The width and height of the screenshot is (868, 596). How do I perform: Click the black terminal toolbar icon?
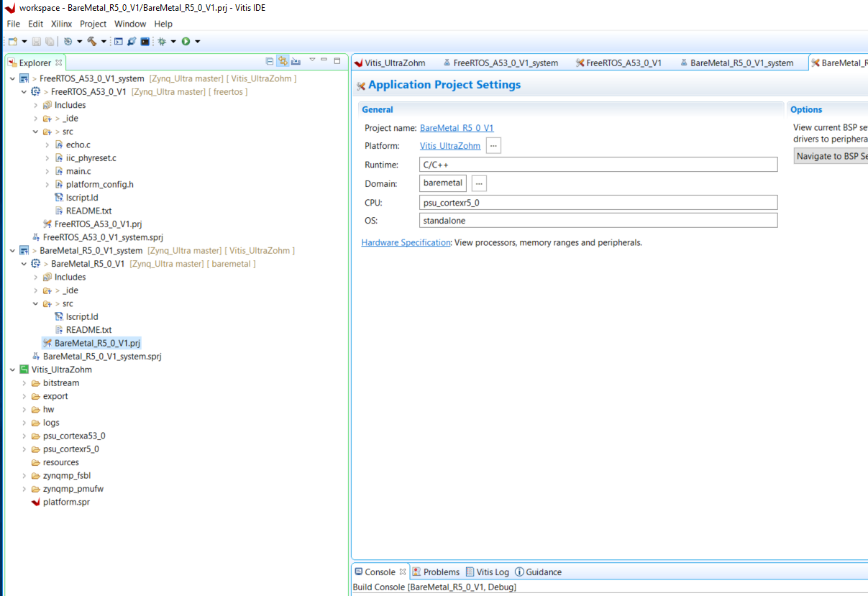145,42
